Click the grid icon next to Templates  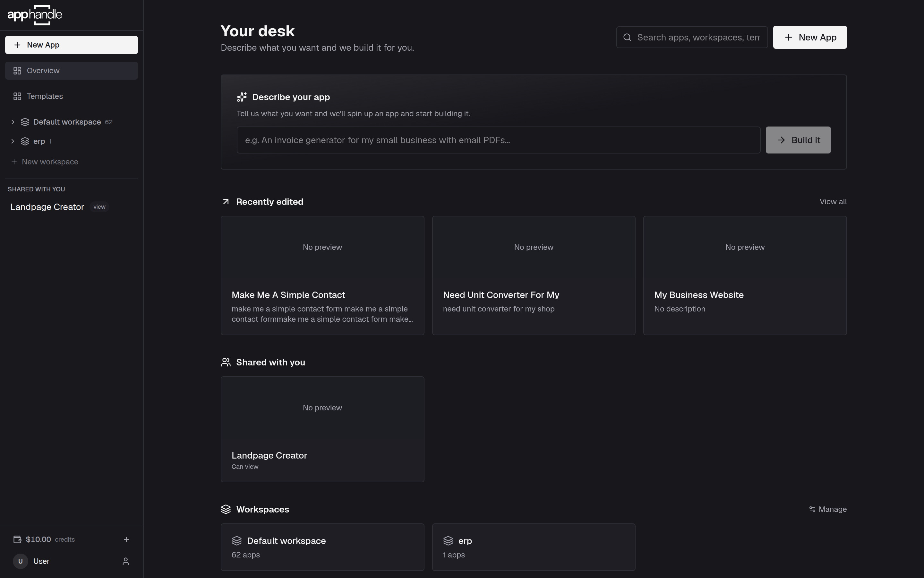(x=17, y=96)
